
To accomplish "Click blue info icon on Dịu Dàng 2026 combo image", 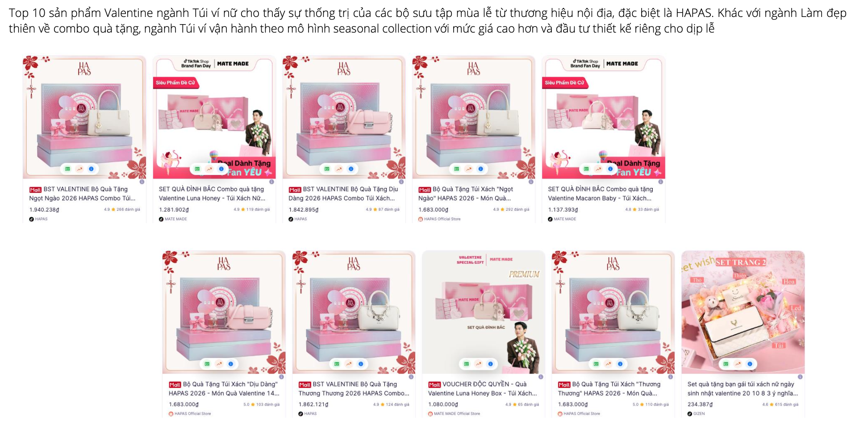I will (351, 169).
